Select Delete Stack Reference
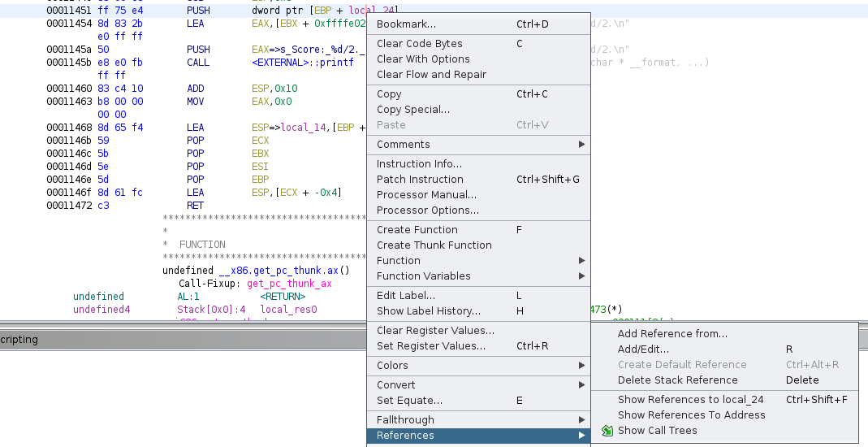 [677, 380]
